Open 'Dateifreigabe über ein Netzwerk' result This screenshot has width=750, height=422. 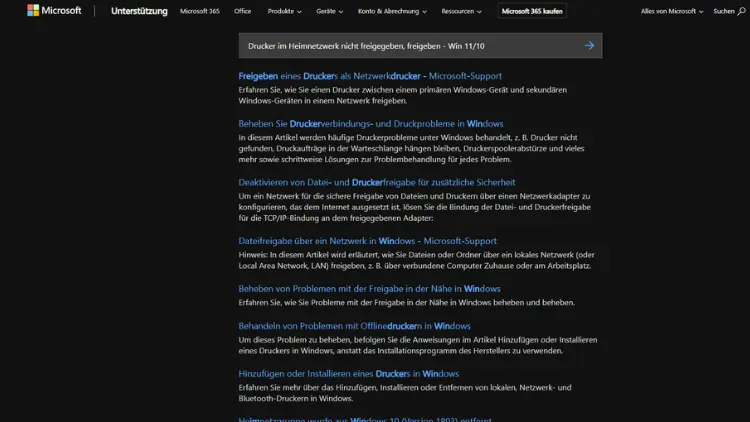[367, 241]
